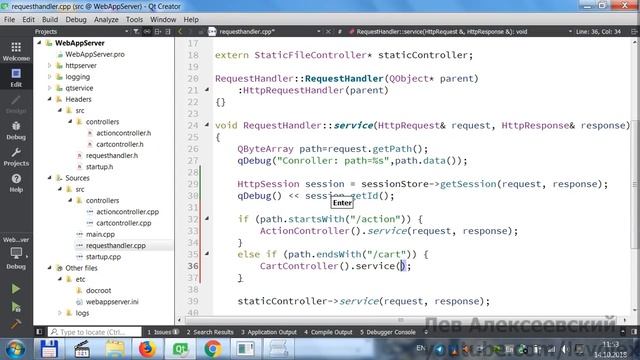The height and width of the screenshot is (360, 640).
Task: Close the requesthandler.cpp document with the X
Action: [x=328, y=31]
